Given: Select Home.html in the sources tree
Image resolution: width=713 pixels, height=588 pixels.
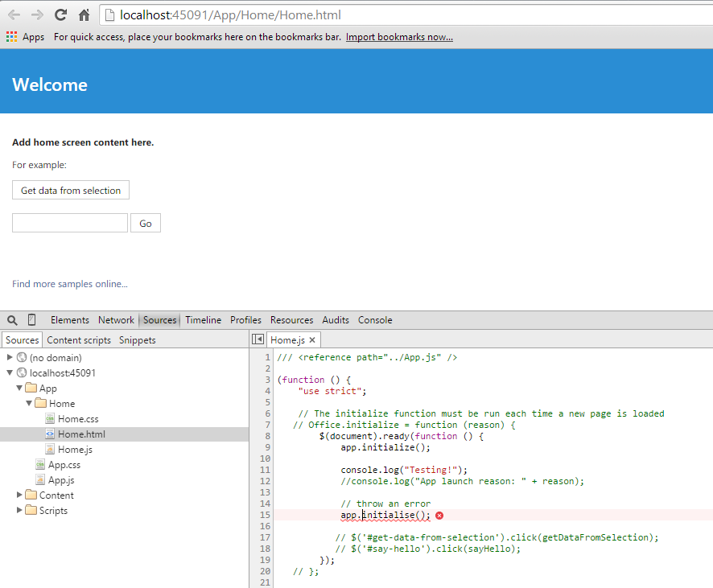Looking at the screenshot, I should 80,434.
